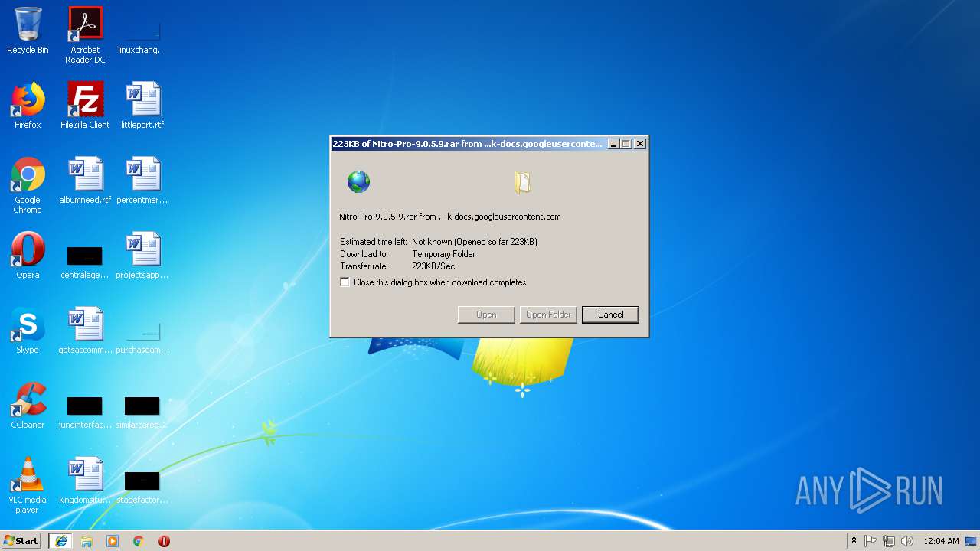Image resolution: width=980 pixels, height=551 pixels.
Task: Select littleport.rtf document icon
Action: click(x=142, y=106)
